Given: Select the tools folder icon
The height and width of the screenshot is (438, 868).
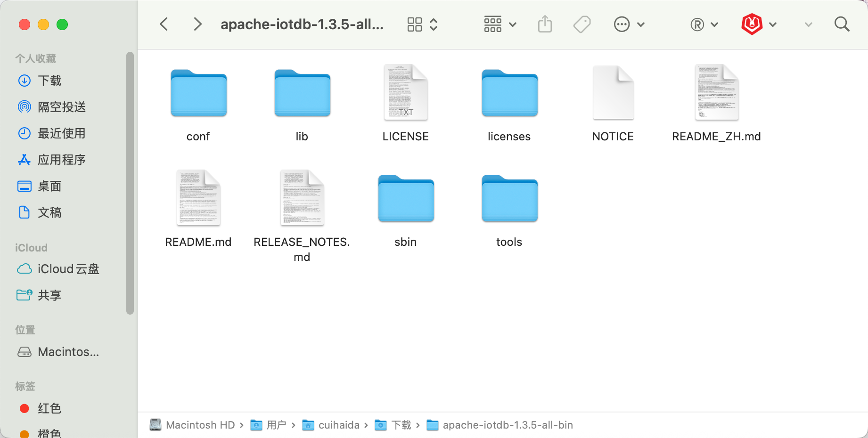Looking at the screenshot, I should point(509,198).
